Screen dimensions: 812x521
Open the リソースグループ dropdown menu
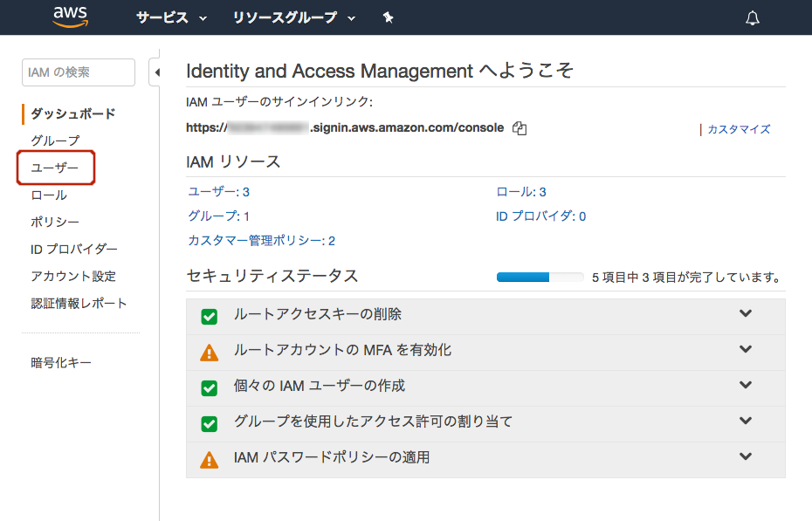(x=294, y=18)
